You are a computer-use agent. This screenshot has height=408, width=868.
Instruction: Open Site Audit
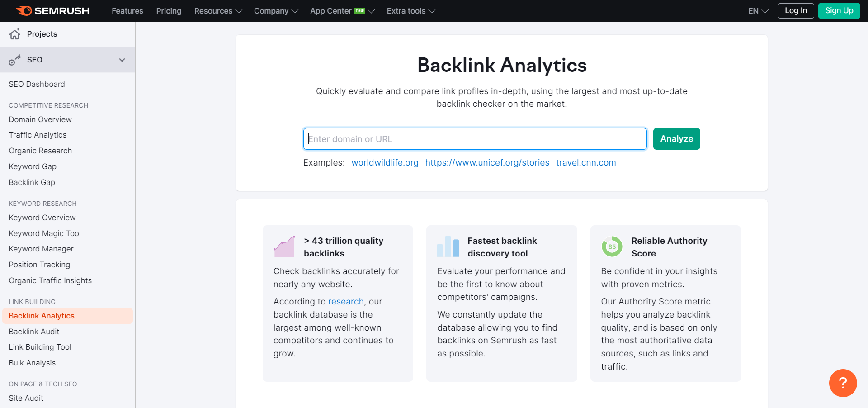point(26,398)
